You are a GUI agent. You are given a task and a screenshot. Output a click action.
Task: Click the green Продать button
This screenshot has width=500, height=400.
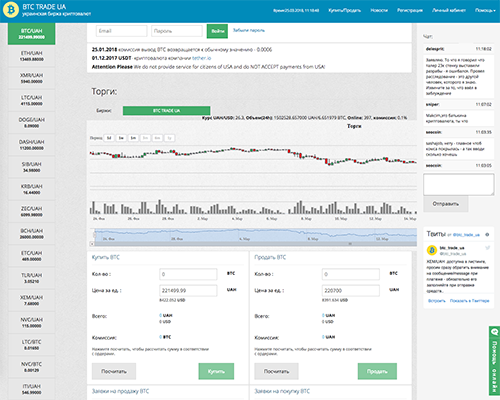[x=377, y=371]
